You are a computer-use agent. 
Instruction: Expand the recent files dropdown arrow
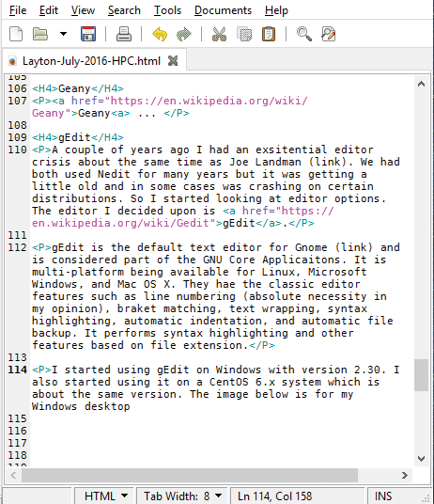point(63,34)
